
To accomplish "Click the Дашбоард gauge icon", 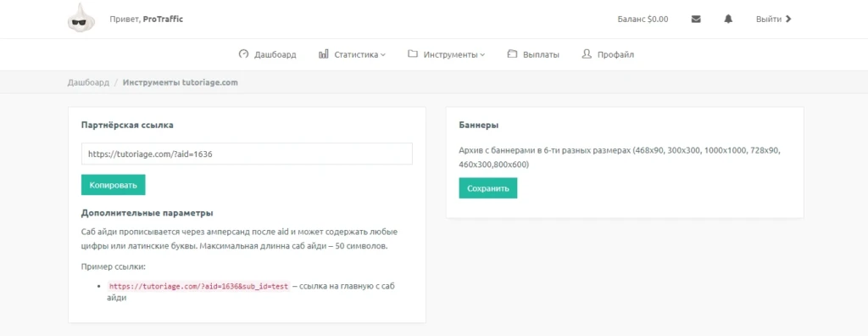I will (x=243, y=54).
